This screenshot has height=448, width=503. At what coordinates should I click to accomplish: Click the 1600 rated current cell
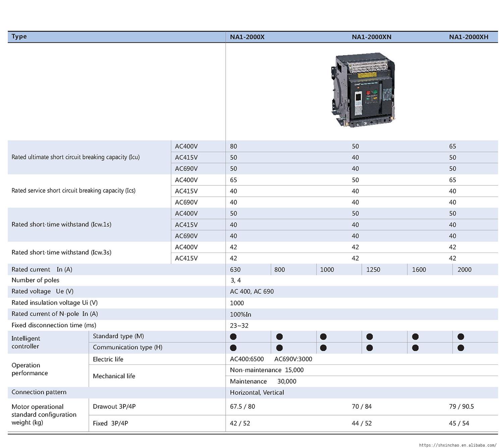(x=419, y=270)
